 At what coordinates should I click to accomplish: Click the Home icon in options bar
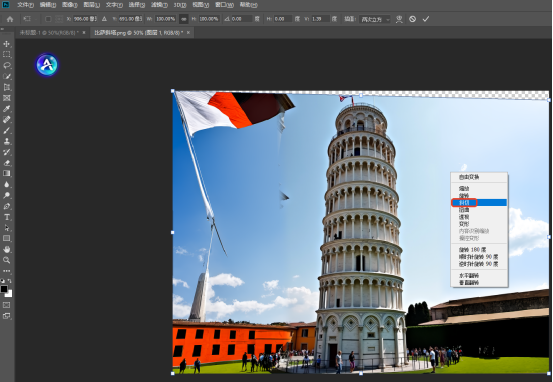pyautogui.click(x=10, y=19)
